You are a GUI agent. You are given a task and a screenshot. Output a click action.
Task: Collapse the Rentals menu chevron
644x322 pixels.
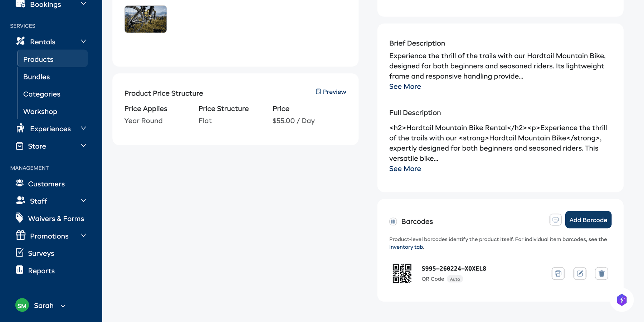pos(83,42)
